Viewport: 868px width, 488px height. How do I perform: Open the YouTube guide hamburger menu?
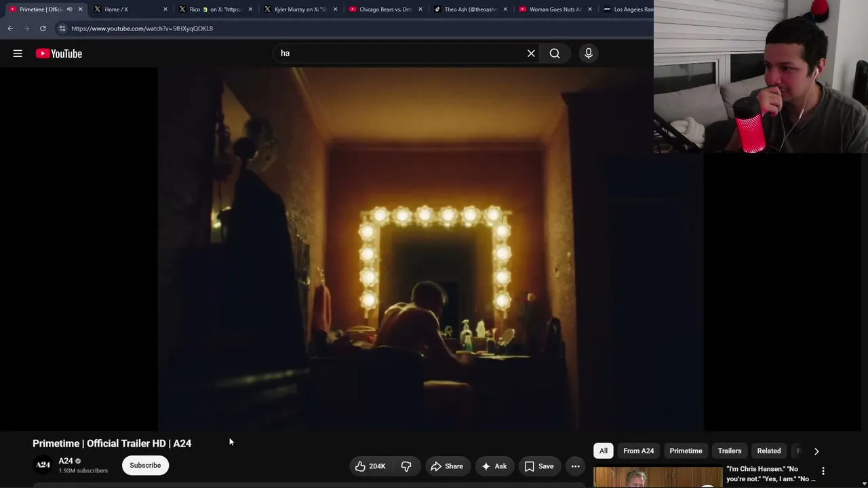[18, 54]
